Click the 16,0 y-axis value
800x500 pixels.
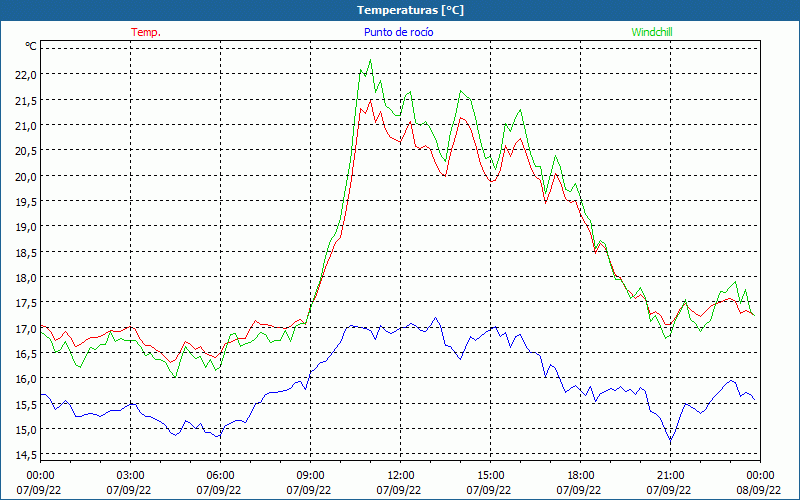tap(27, 379)
